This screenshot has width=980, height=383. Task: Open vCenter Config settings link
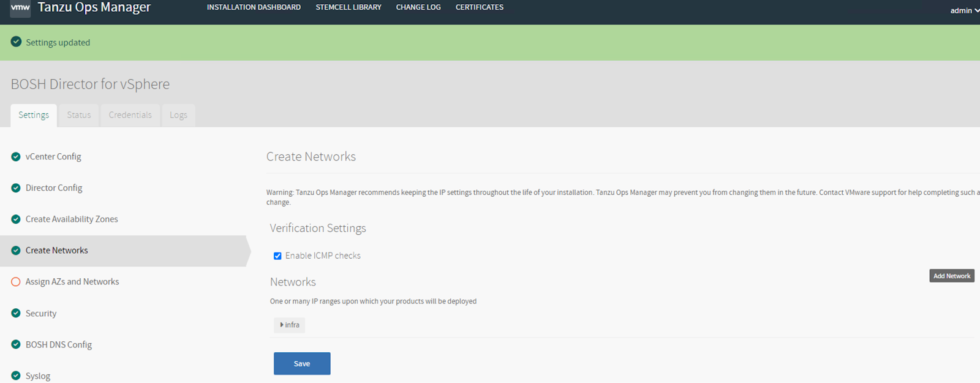pyautogui.click(x=53, y=157)
